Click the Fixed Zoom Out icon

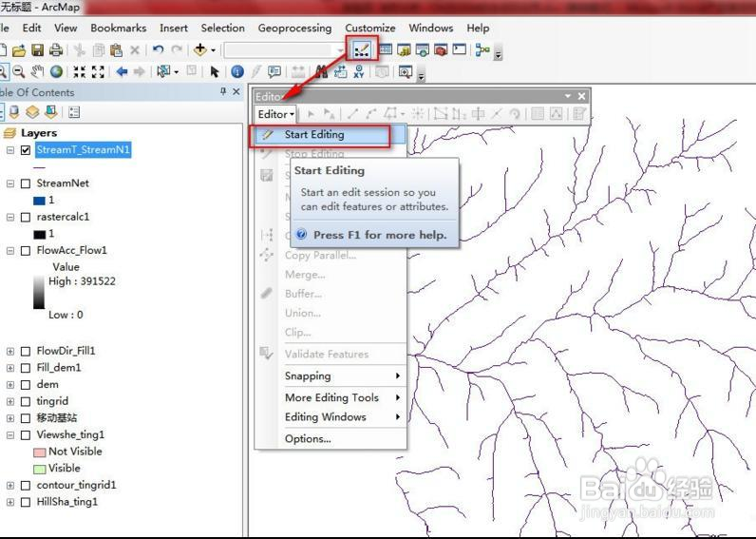click(x=98, y=72)
